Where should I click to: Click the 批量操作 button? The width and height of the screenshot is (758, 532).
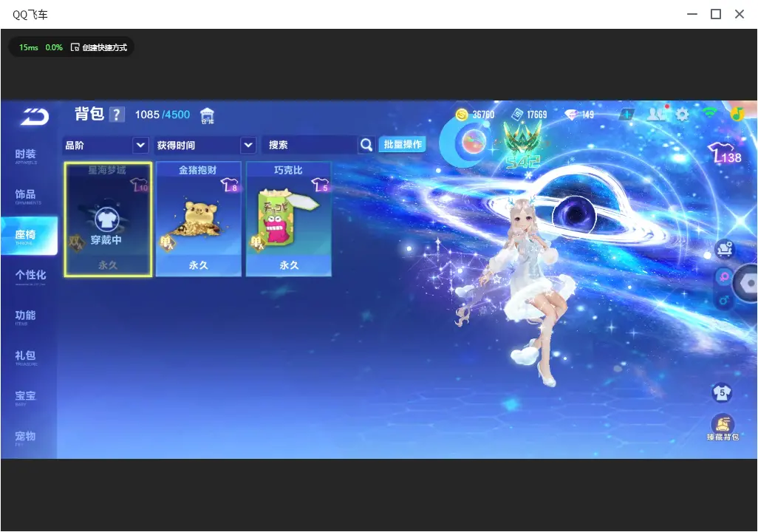pos(402,145)
